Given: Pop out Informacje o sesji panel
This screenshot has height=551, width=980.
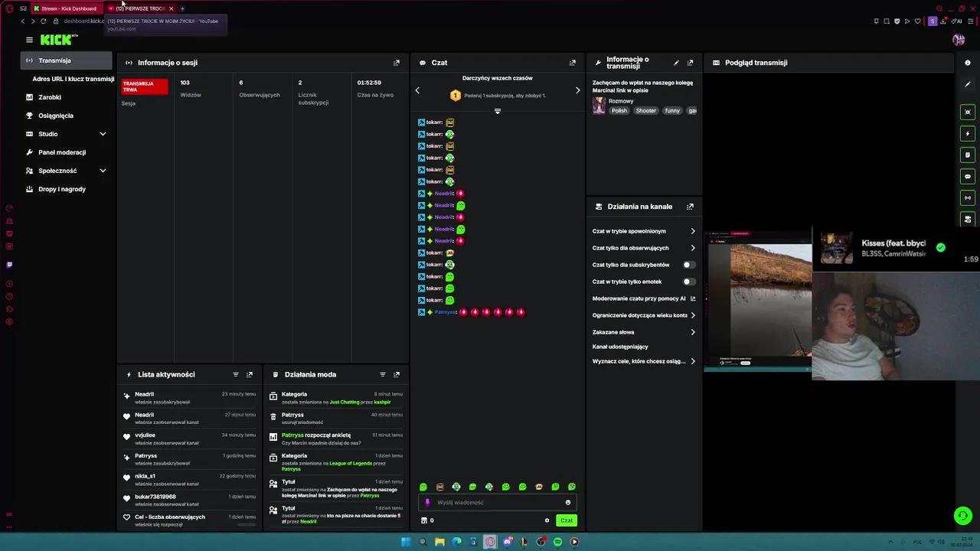Looking at the screenshot, I should tap(396, 63).
